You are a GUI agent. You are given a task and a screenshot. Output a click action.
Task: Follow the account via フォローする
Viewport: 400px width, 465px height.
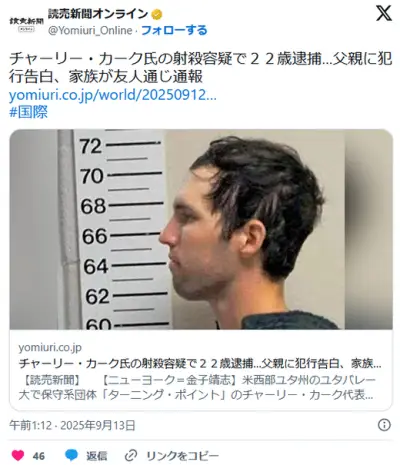[x=174, y=30]
